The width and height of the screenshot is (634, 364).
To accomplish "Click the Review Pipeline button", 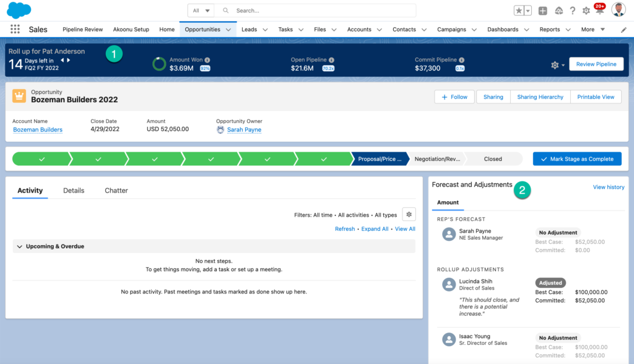I will [596, 64].
